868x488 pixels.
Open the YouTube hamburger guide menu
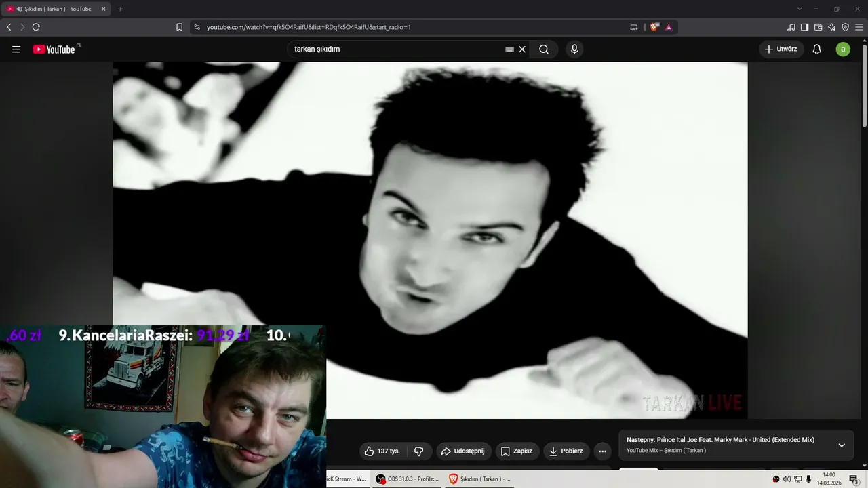click(x=16, y=49)
